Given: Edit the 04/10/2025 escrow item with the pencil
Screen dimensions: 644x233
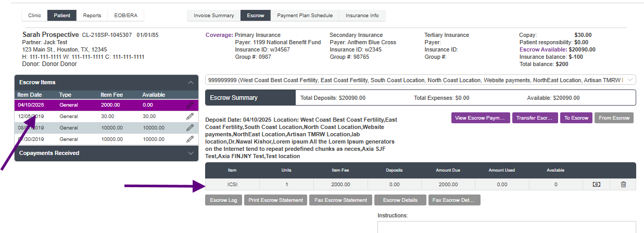Looking at the screenshot, I should click(x=190, y=105).
